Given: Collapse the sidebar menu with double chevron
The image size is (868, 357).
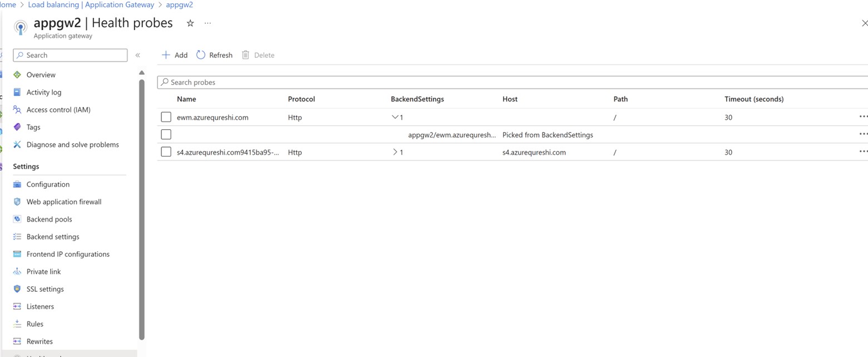Looking at the screenshot, I should [137, 55].
